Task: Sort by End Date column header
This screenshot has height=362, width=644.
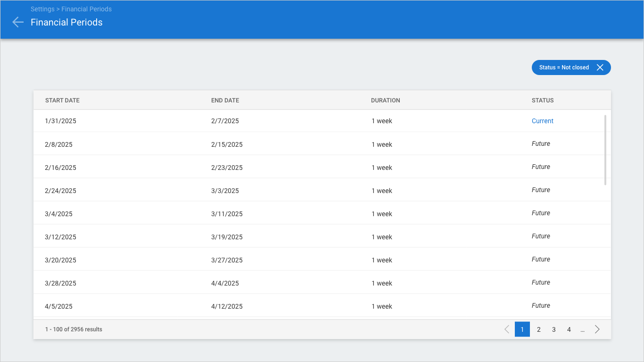Action: pyautogui.click(x=225, y=101)
